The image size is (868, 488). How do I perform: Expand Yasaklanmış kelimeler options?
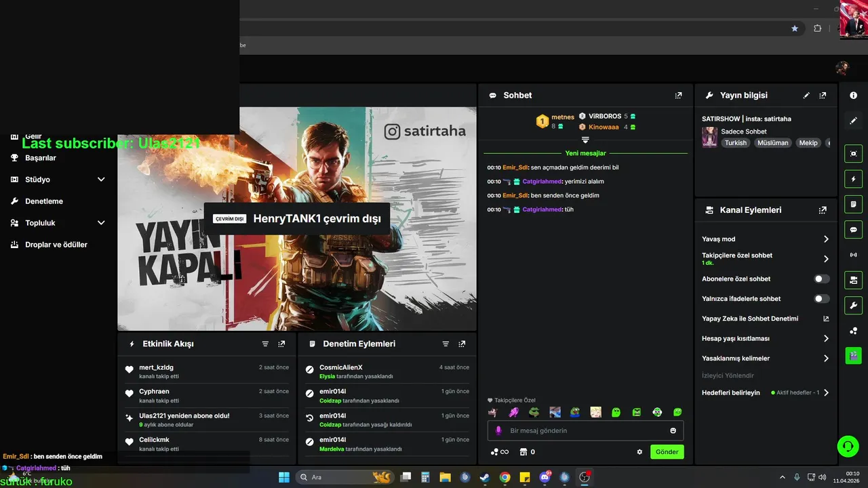pos(826,358)
